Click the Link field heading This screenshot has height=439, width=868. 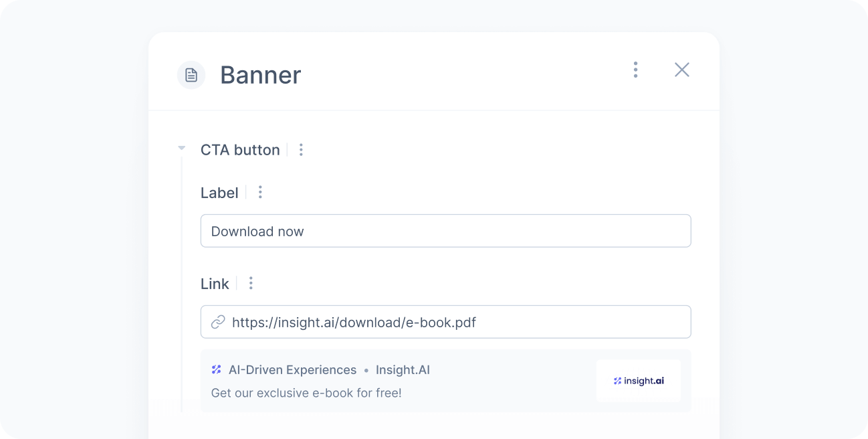pyautogui.click(x=215, y=284)
